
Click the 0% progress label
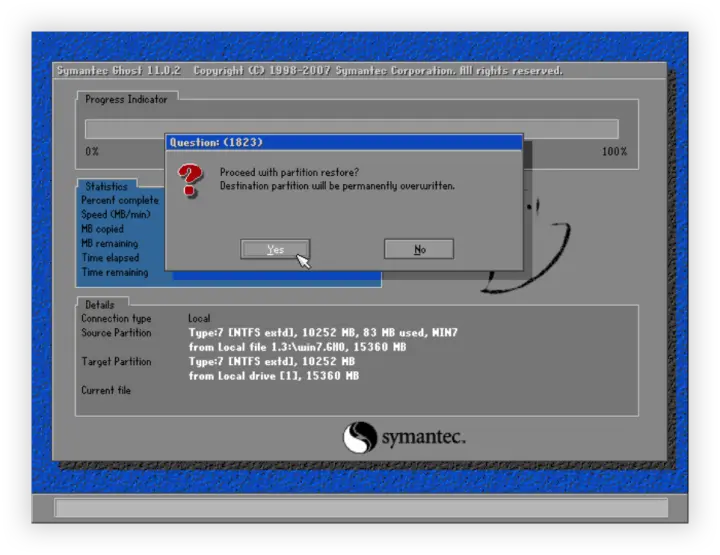[92, 151]
